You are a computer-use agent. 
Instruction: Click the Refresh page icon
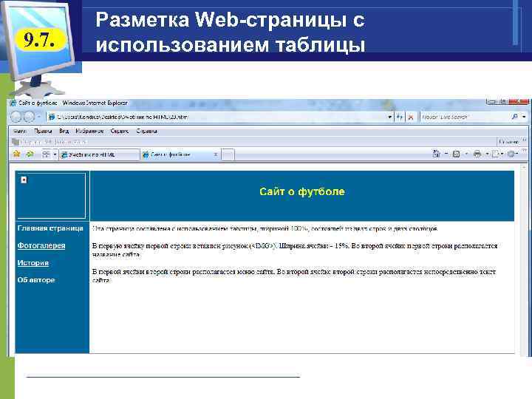coord(400,117)
